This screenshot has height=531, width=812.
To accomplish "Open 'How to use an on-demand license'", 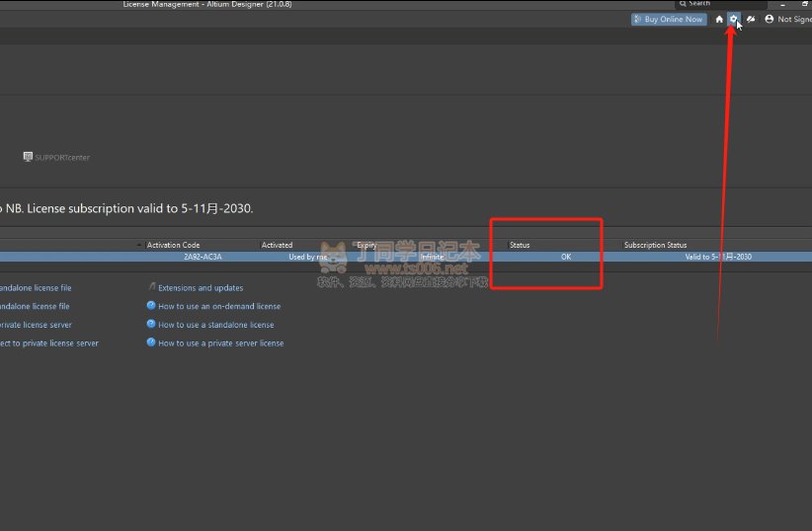I will click(x=219, y=306).
